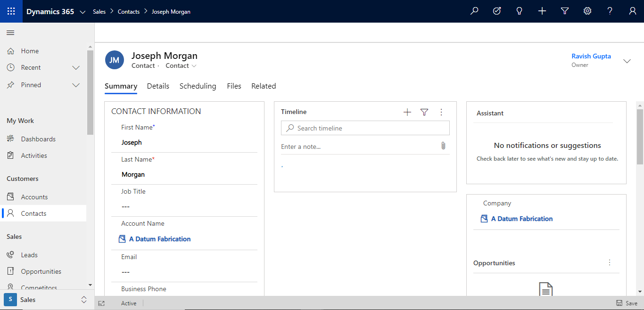Switch to the Files tab

click(234, 86)
